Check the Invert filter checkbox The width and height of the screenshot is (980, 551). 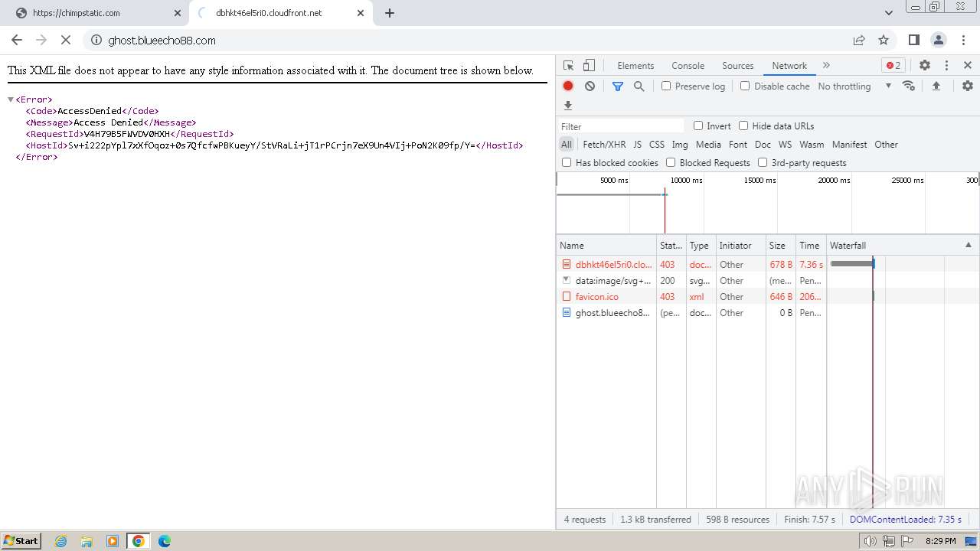(x=698, y=126)
